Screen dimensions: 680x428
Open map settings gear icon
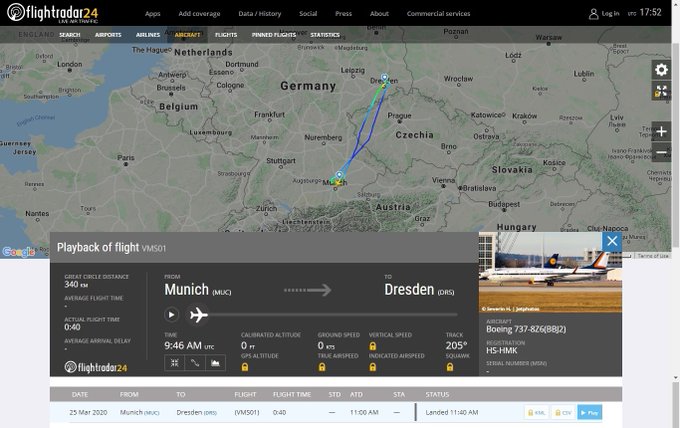point(661,70)
